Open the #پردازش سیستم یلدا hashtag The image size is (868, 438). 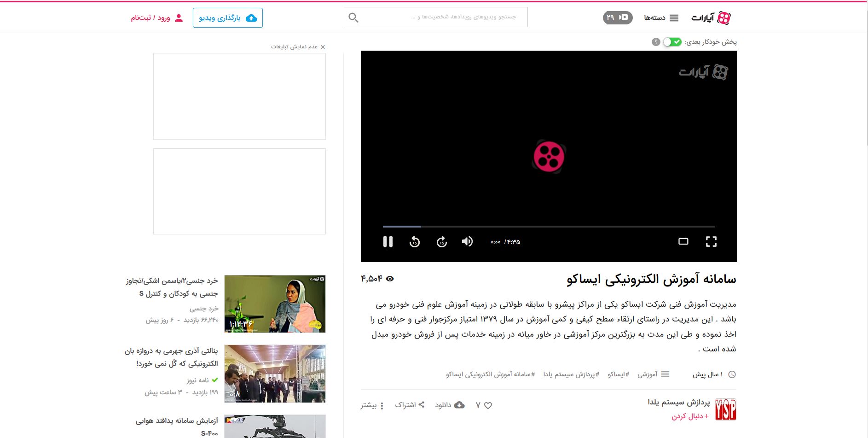(x=571, y=374)
